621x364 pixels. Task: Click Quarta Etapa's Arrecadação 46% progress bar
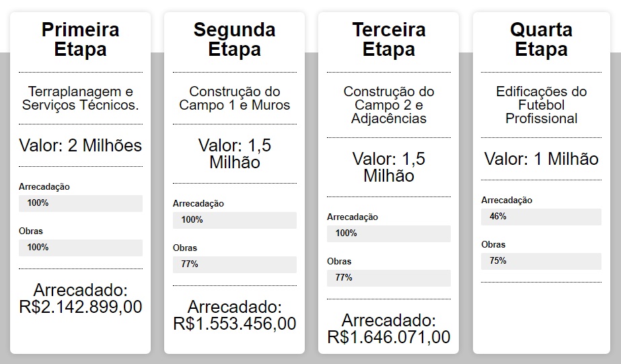pos(541,217)
